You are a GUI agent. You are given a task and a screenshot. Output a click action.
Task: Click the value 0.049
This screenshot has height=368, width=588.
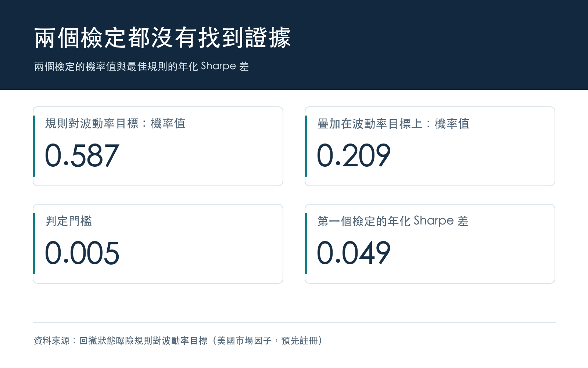coord(354,253)
